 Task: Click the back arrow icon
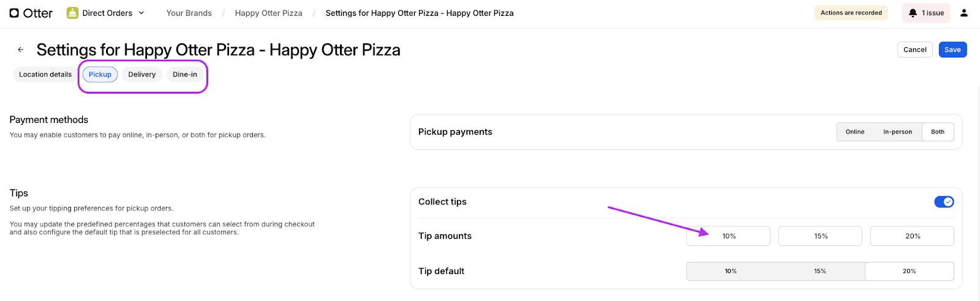(x=21, y=50)
